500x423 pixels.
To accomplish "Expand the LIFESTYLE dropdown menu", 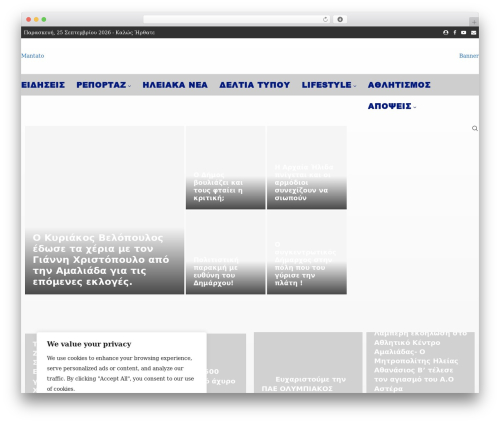I will [329, 85].
